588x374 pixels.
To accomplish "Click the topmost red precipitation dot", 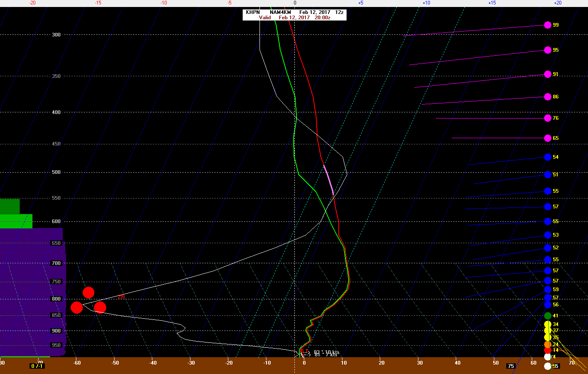I will [x=88, y=292].
